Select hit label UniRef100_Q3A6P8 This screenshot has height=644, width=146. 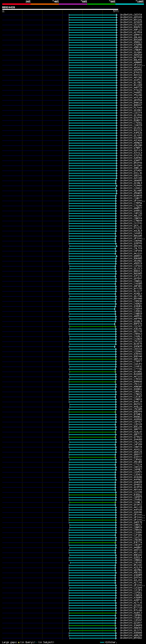pyautogui.click(x=131, y=625)
